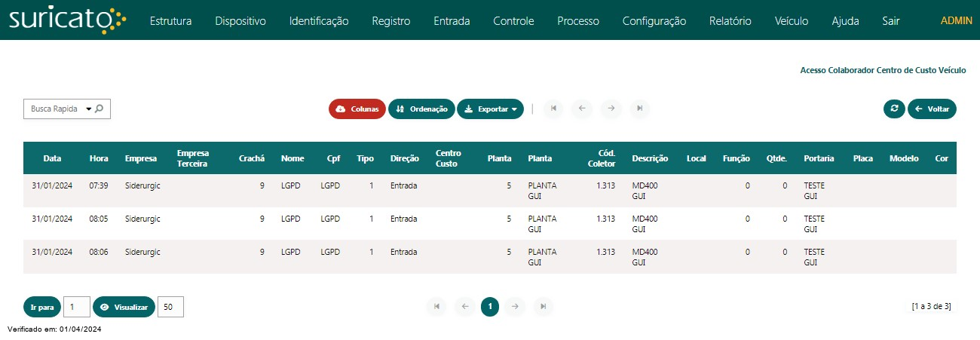This screenshot has width=980, height=340.
Task: Click the magnifier icon in Busca Rapida
Action: coord(99,109)
